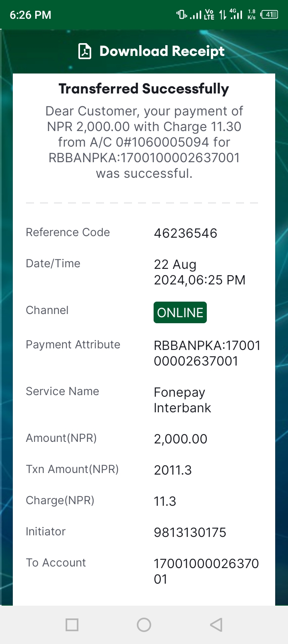
Task: Tap the 4G signal strength icon
Action: click(236, 14)
